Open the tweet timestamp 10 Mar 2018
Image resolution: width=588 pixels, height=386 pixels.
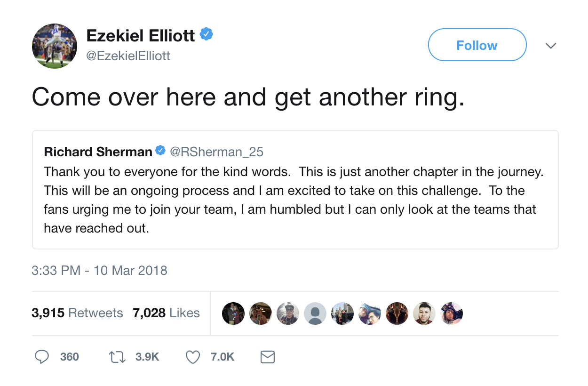99,271
